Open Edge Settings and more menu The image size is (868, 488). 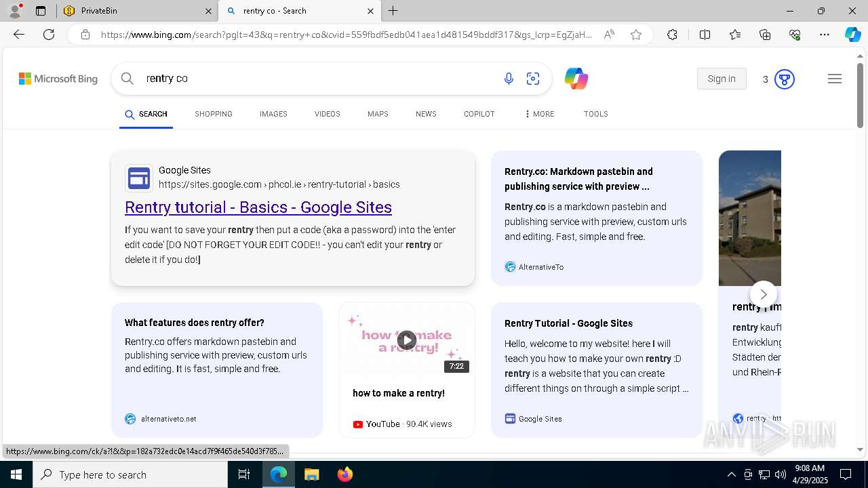tap(825, 35)
